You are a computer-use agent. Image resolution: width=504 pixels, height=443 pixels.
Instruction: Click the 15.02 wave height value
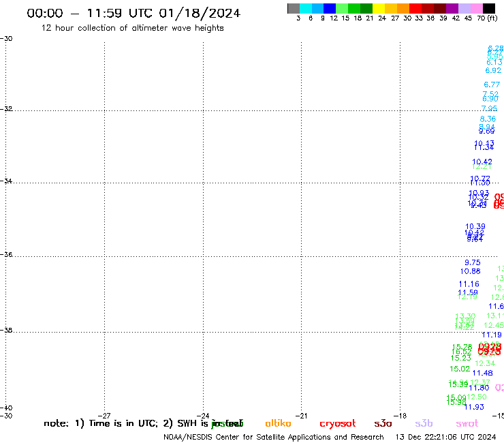click(460, 369)
